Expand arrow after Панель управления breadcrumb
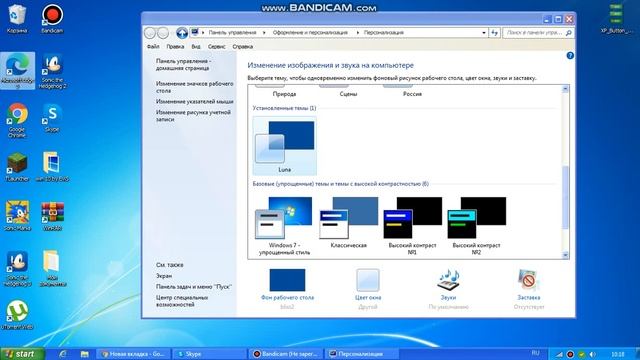Image resolution: width=640 pixels, height=360 pixels. pyautogui.click(x=264, y=33)
